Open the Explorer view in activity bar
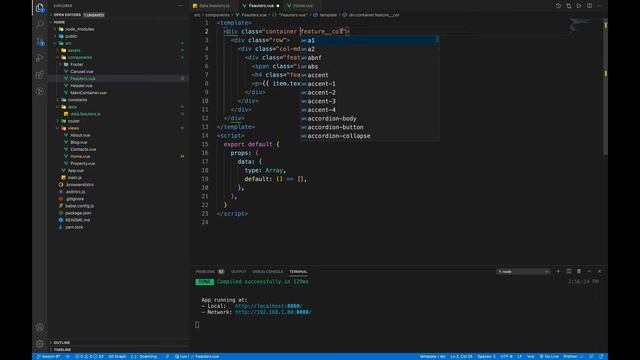This screenshot has height=360, width=640. [40, 7]
